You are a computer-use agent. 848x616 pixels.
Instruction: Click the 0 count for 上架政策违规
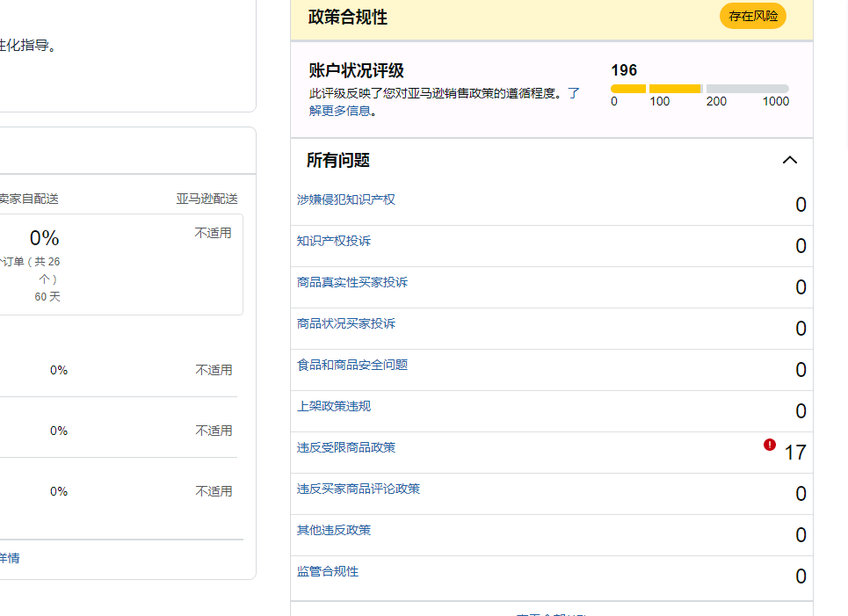click(x=801, y=411)
